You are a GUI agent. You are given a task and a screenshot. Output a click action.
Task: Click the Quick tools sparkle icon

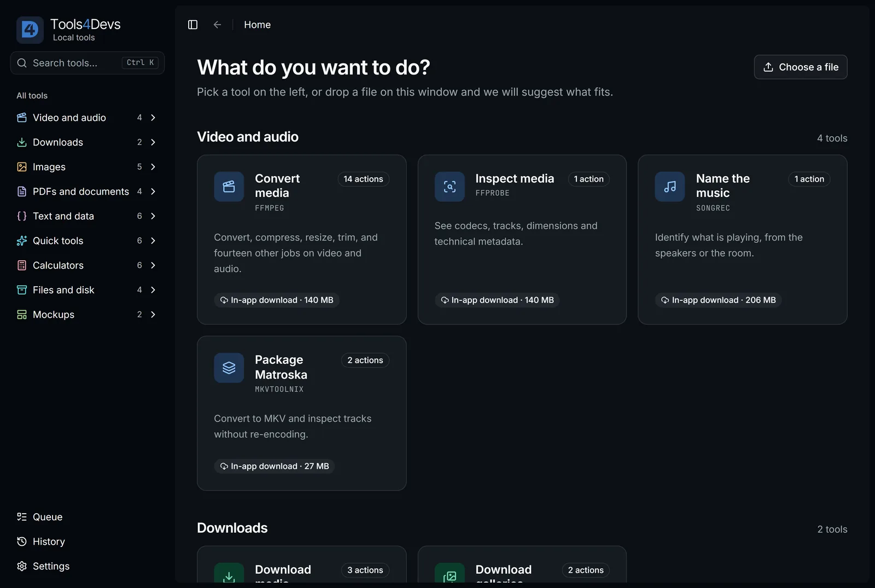coord(22,241)
